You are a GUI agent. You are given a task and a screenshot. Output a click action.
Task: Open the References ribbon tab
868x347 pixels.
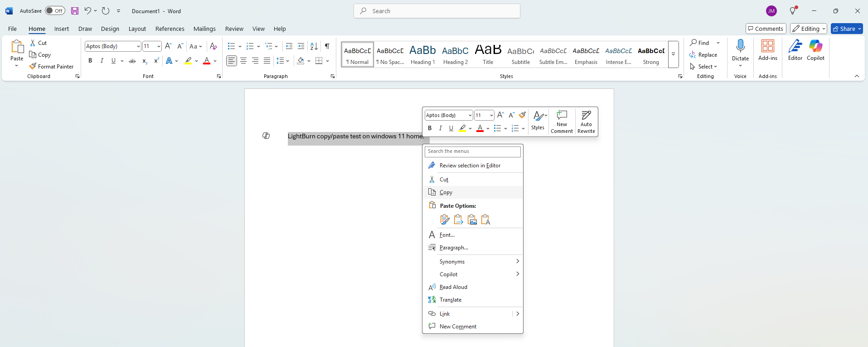170,29
